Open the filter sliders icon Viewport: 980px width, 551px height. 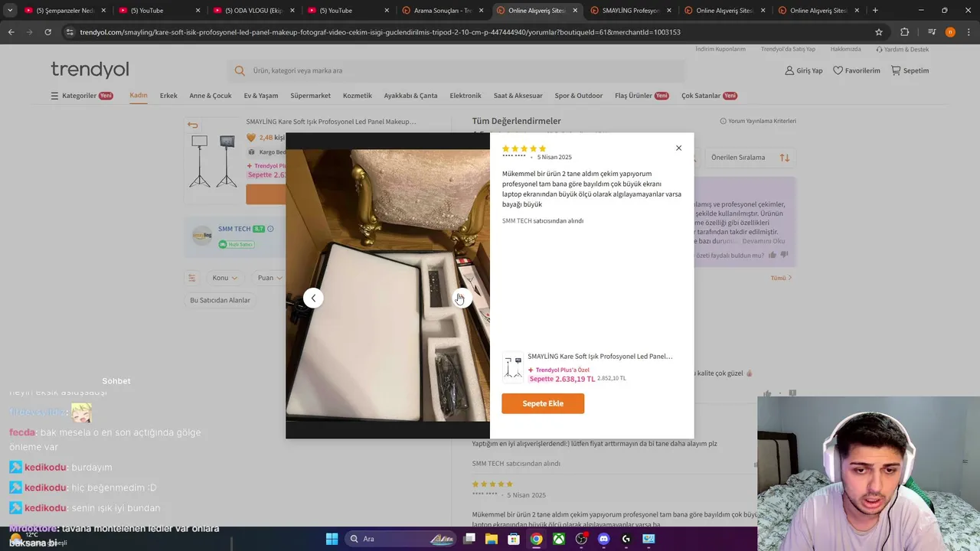click(x=192, y=278)
